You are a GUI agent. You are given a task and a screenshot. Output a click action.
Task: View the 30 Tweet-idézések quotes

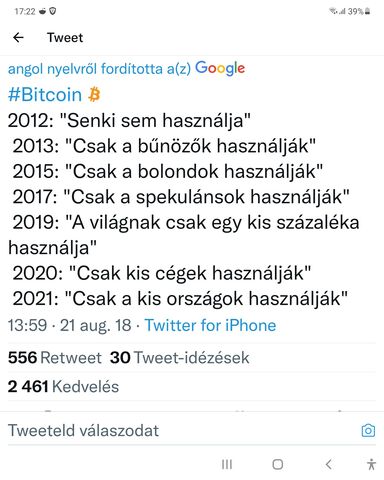click(180, 358)
